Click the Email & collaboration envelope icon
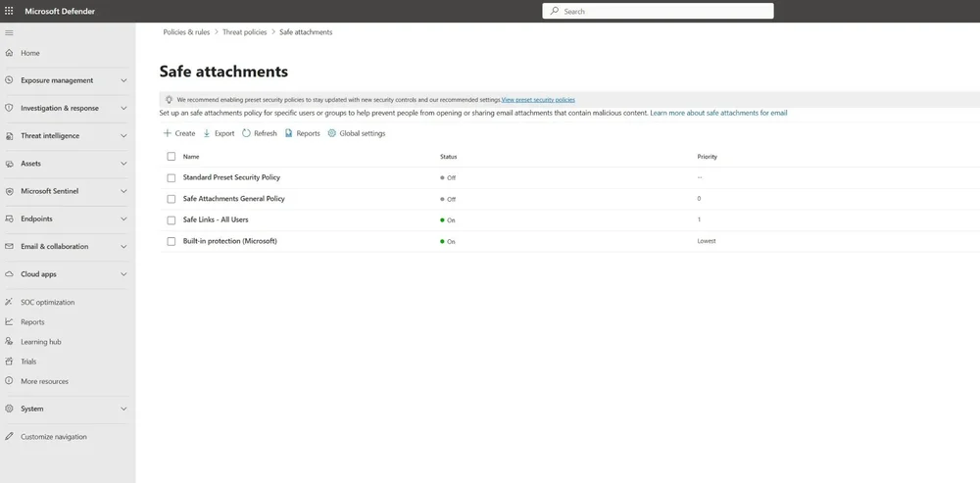 point(9,246)
